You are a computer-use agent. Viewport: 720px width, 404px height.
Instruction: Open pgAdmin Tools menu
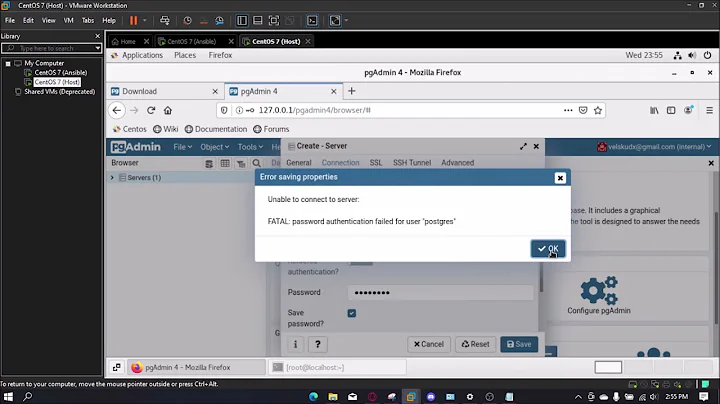click(250, 147)
